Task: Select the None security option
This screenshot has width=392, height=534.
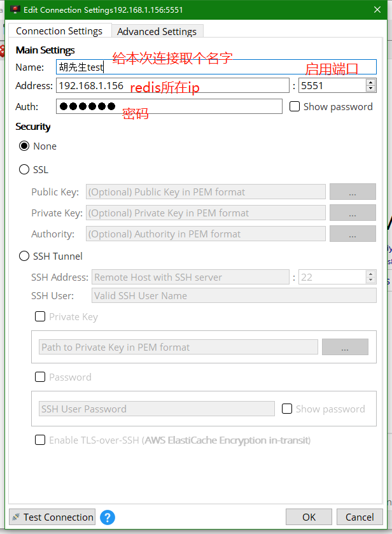Action: pos(24,146)
